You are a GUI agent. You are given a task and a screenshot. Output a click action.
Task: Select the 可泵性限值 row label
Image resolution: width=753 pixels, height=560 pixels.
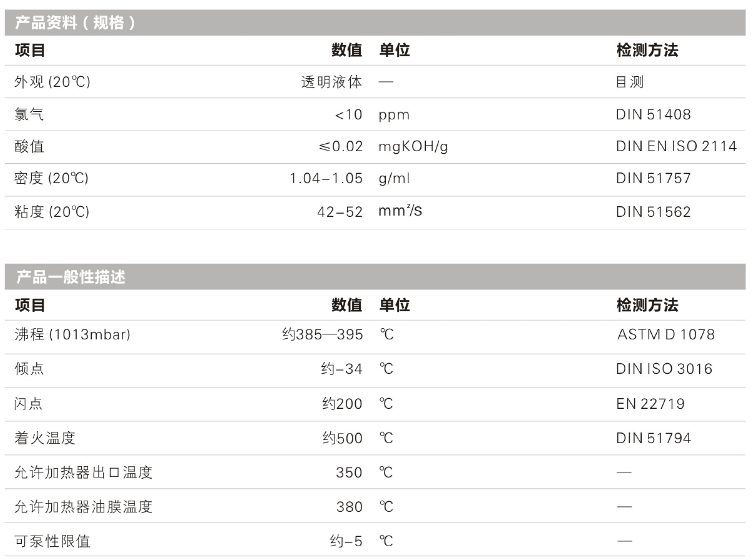[x=53, y=541]
